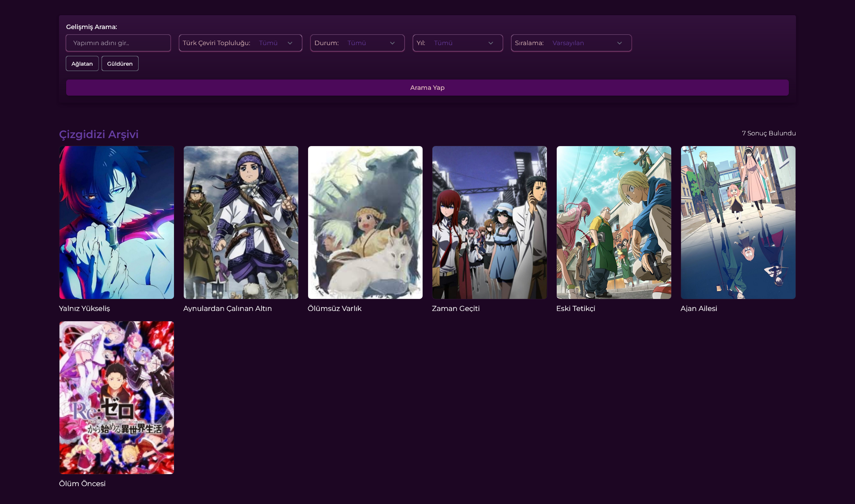Open the Zaman Geçiti poster thumbnail
855x504 pixels.
tap(490, 223)
